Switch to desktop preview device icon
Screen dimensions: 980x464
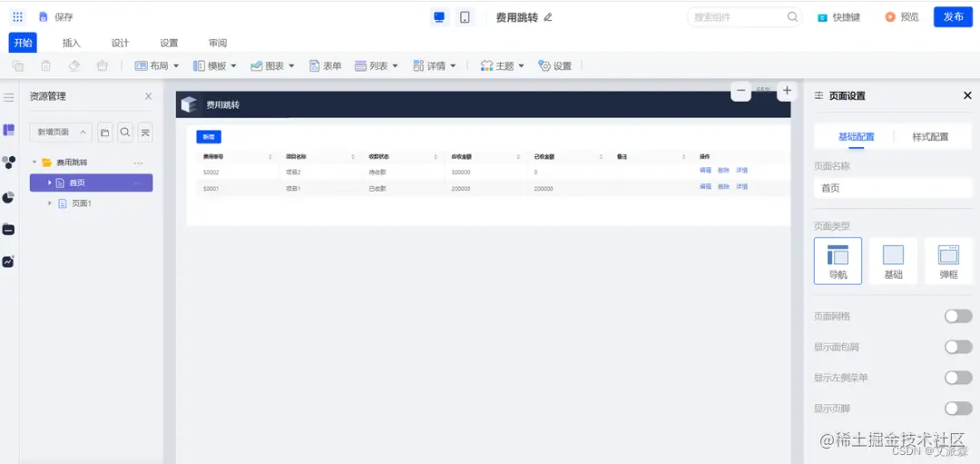coord(439,17)
